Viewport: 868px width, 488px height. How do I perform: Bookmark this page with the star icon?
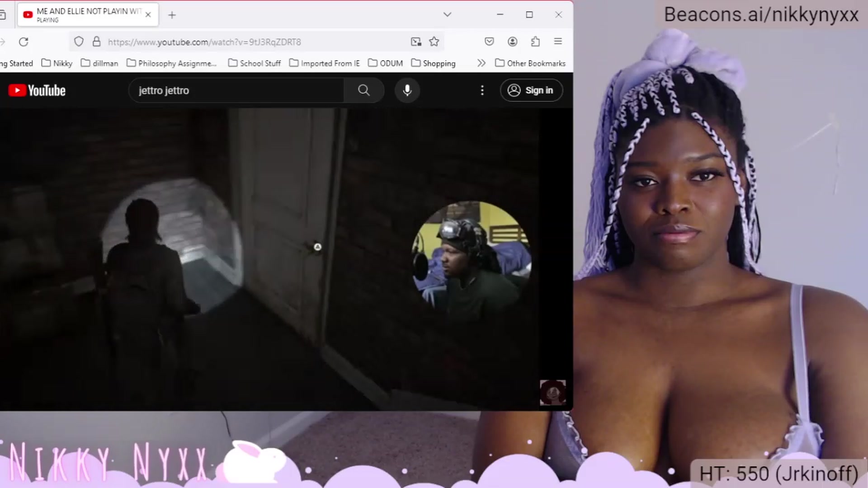(x=434, y=42)
